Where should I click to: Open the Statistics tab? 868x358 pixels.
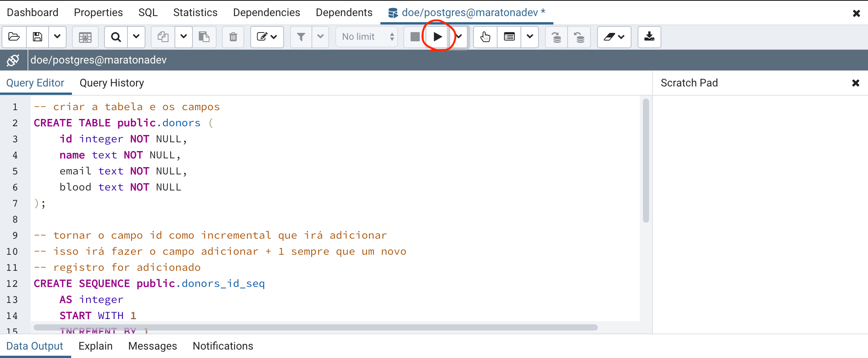195,13
